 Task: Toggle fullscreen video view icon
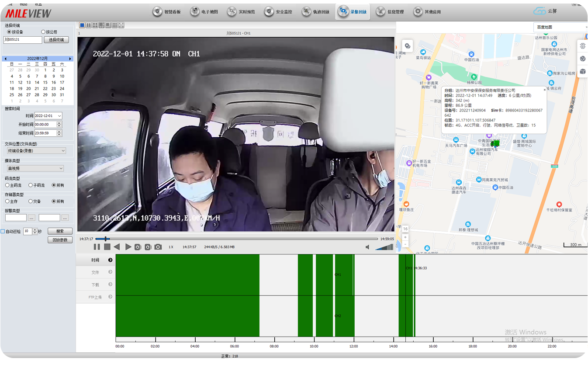(x=121, y=25)
